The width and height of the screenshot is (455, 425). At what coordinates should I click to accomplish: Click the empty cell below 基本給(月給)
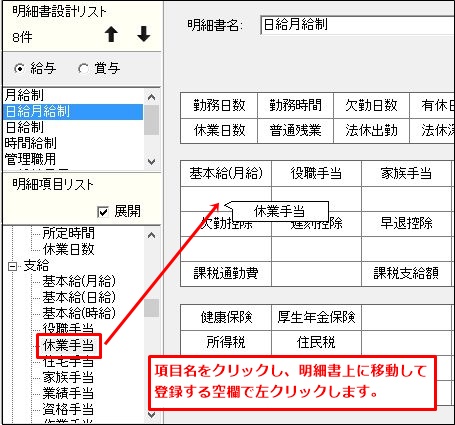226,199
